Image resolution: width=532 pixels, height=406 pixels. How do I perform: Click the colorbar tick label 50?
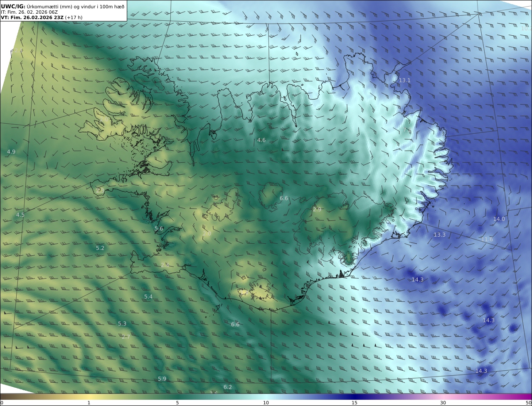[x=529, y=403]
